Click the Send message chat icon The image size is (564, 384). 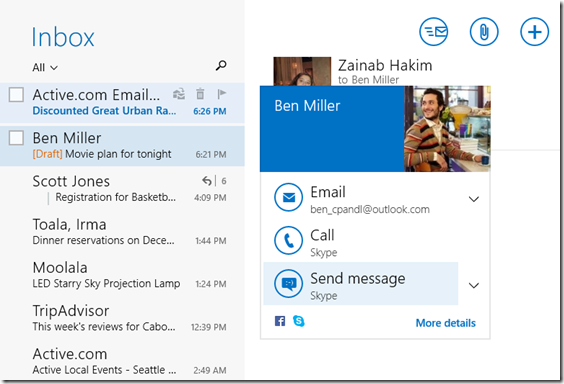tap(288, 283)
